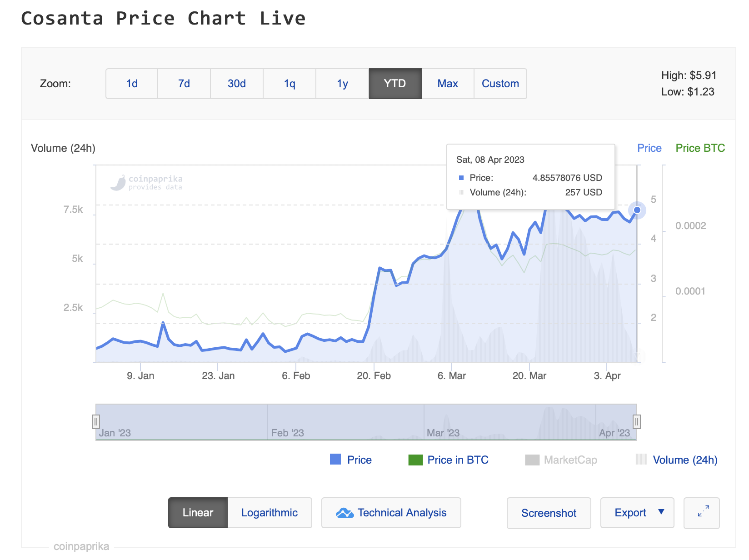Select the 1q zoom option
This screenshot has height=560, width=749.
point(290,84)
